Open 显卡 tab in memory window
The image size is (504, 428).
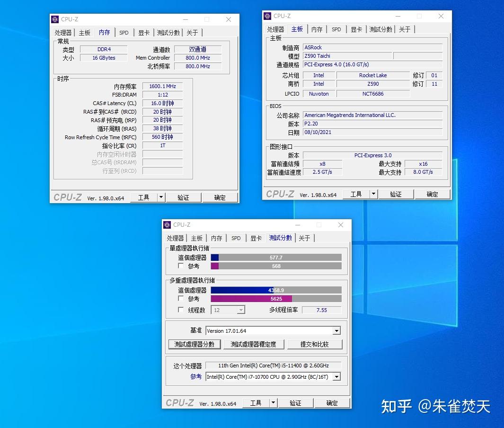tap(144, 33)
